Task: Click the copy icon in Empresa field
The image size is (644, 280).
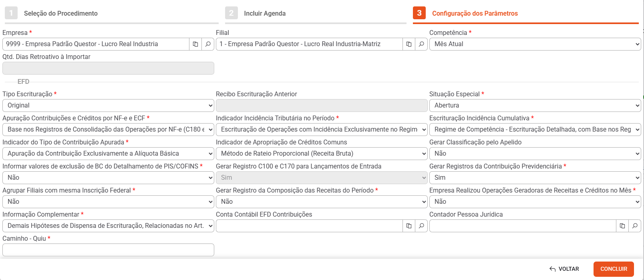Action: tap(195, 44)
